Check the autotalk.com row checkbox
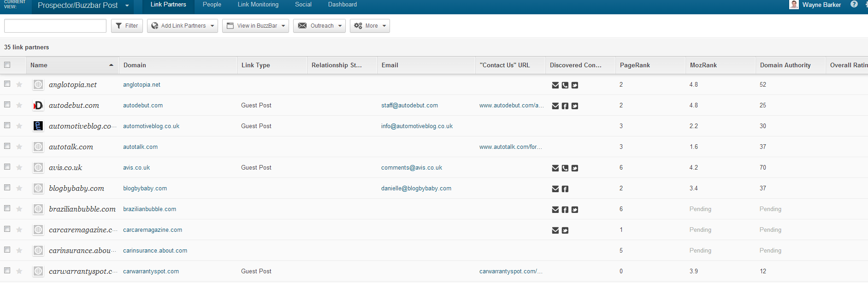Screen dimensions: 868x283 coord(7,146)
